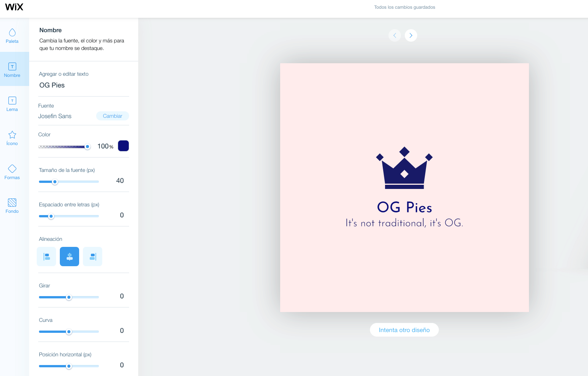Click the Girar value 0
Screen dimensions: 588x376
click(x=122, y=296)
